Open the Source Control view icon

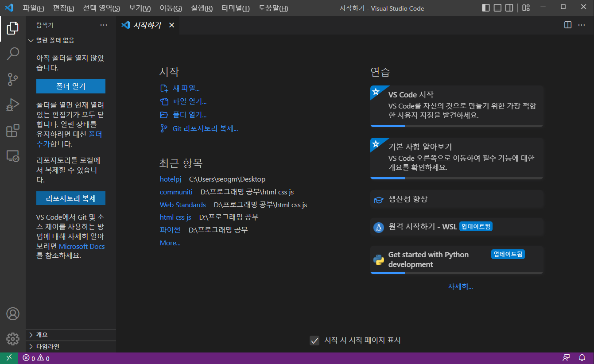click(x=13, y=80)
